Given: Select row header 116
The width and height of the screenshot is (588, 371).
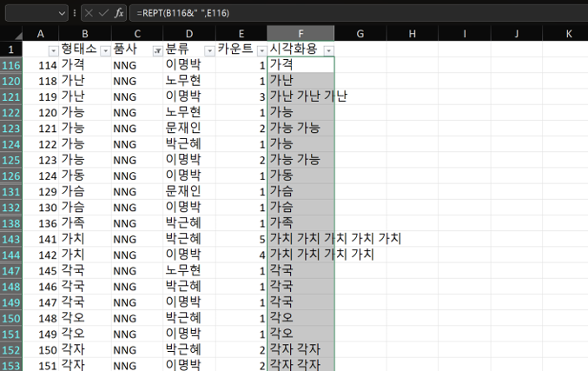Looking at the screenshot, I should click(11, 65).
